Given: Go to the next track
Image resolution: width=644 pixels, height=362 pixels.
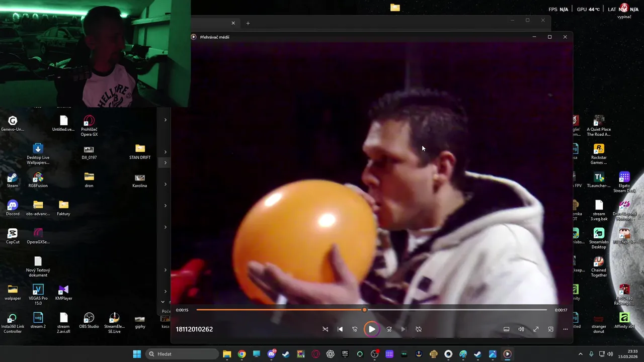Looking at the screenshot, I should 404,329.
